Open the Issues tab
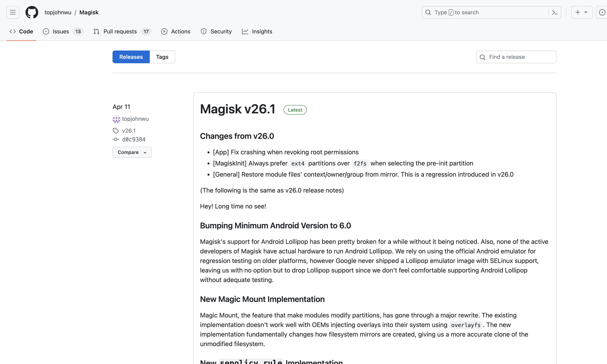 pos(60,31)
